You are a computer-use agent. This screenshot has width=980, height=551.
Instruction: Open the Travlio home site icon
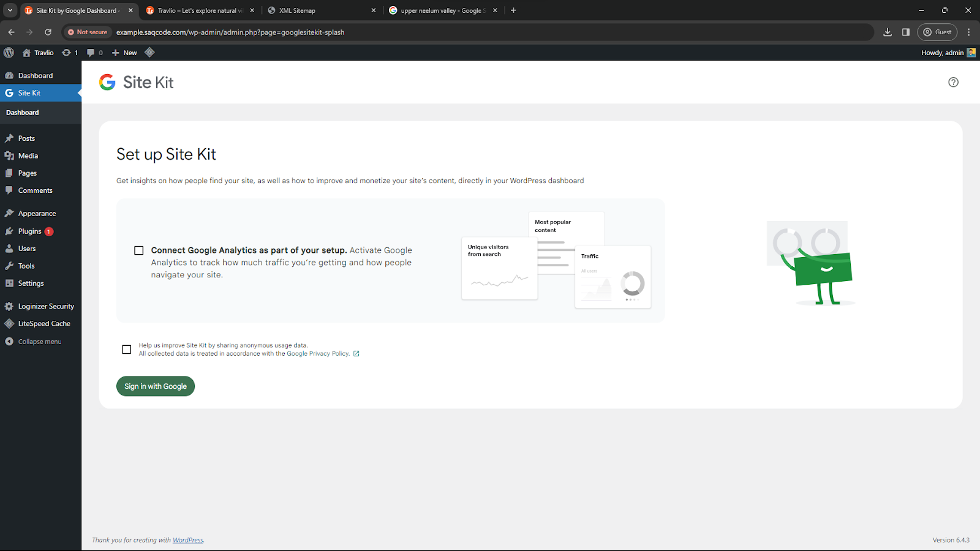point(26,53)
